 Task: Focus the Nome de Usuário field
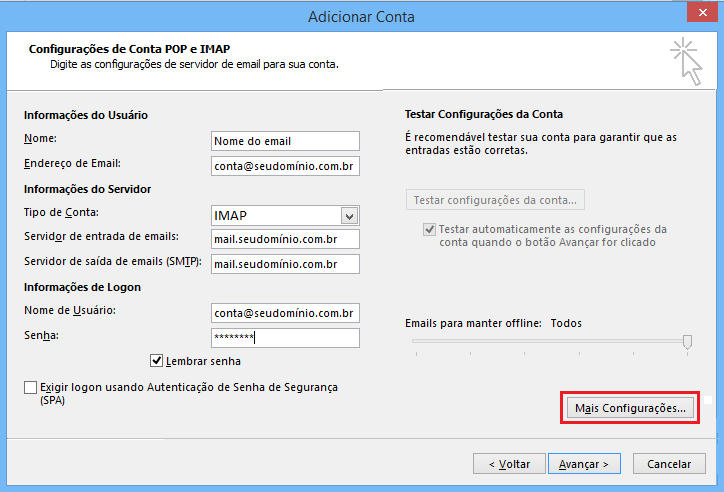[x=285, y=313]
